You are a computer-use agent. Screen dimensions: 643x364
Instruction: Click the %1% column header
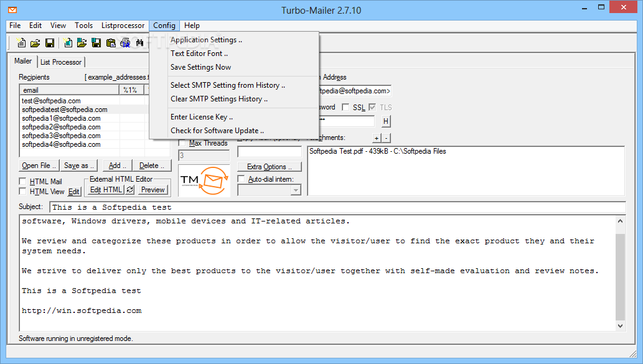click(x=131, y=90)
